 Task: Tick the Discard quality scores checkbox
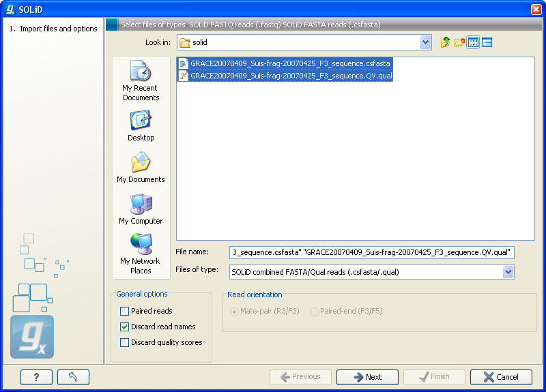pyautogui.click(x=124, y=342)
